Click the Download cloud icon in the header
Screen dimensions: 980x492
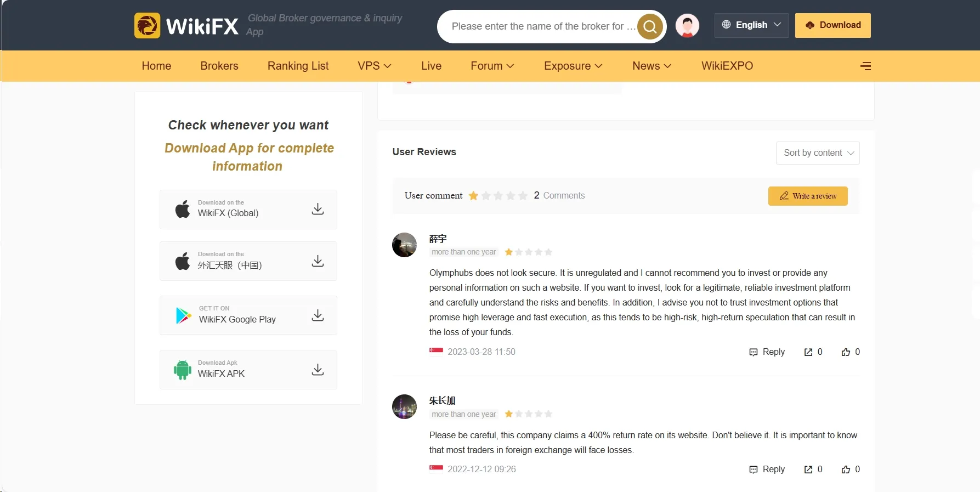tap(810, 25)
